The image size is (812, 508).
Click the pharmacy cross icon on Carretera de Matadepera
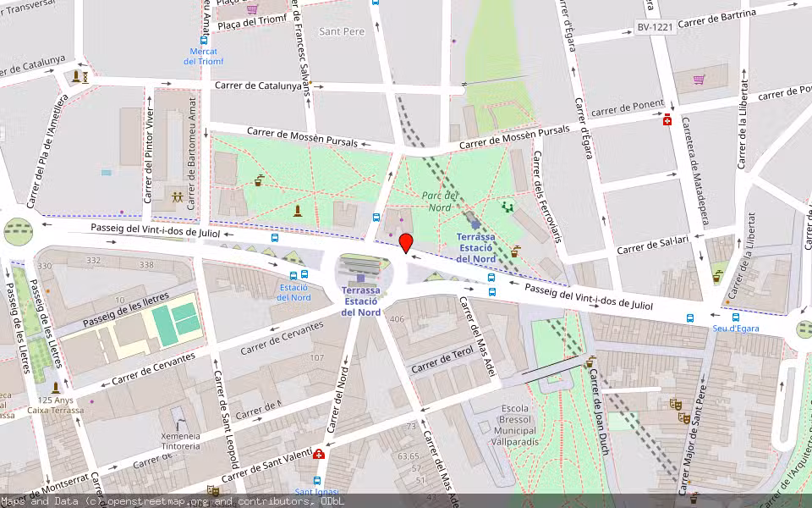click(x=667, y=121)
